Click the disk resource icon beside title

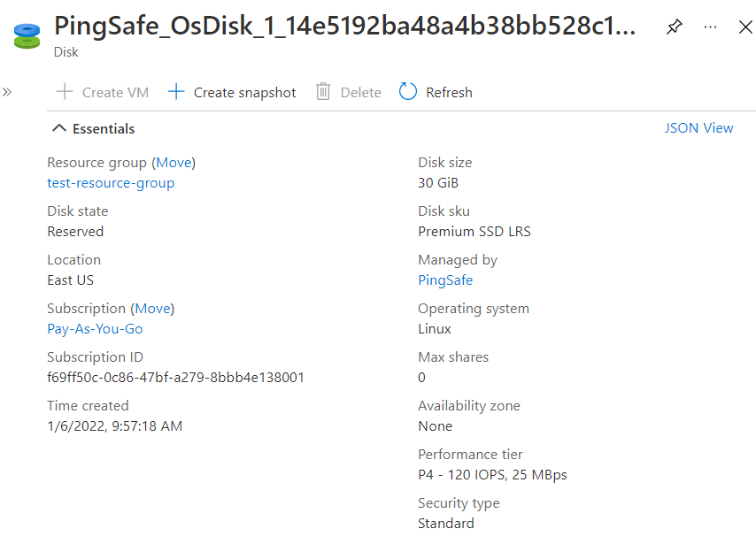point(27,36)
